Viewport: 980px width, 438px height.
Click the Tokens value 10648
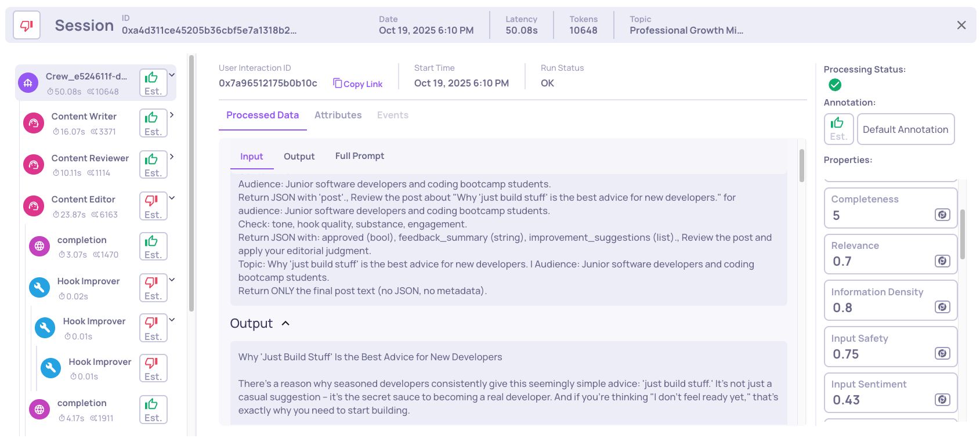click(x=583, y=30)
